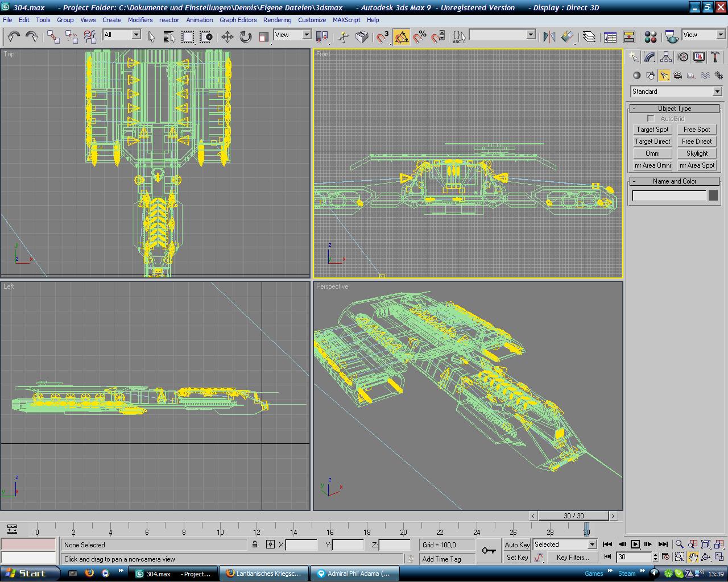Open the Rendering menu
728x582 pixels.
coord(277,20)
